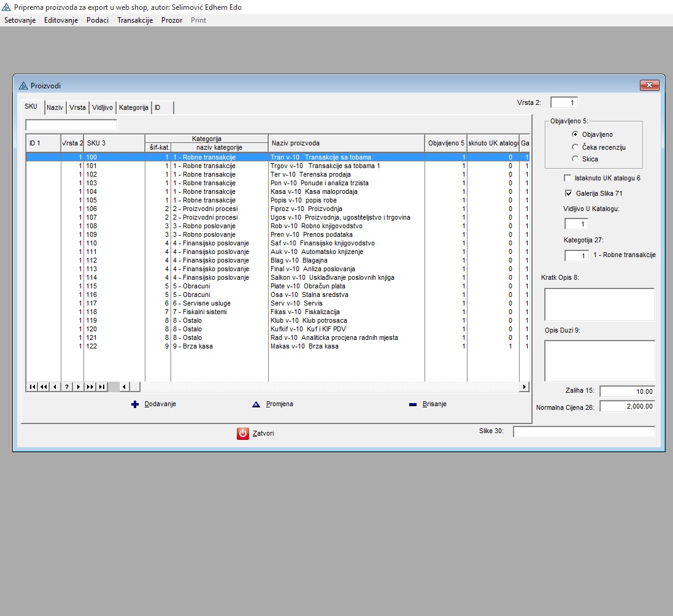Image resolution: width=673 pixels, height=616 pixels.
Task: Enable Istaknuto UK atalogu 6 checkbox
Action: pos(567,178)
